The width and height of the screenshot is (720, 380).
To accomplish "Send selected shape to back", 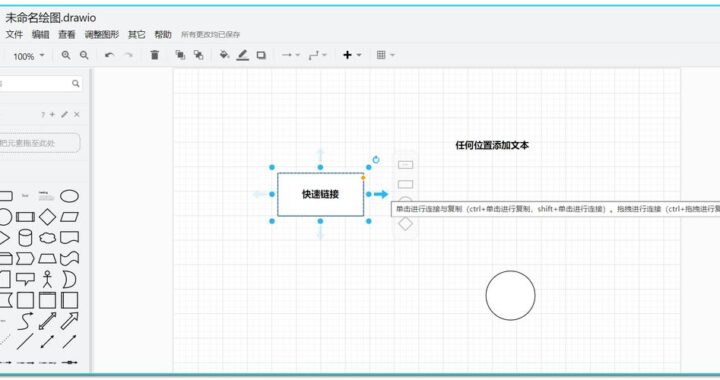I will [198, 55].
